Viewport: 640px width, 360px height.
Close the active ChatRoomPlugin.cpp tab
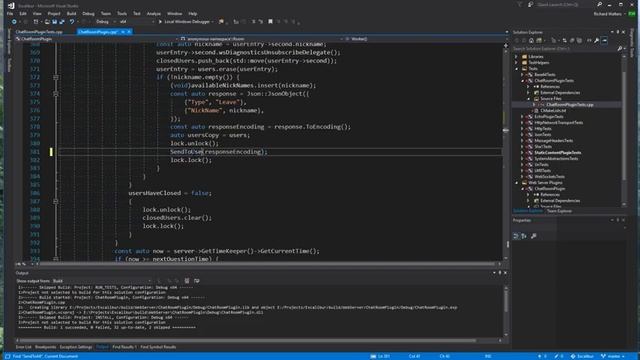coord(129,32)
